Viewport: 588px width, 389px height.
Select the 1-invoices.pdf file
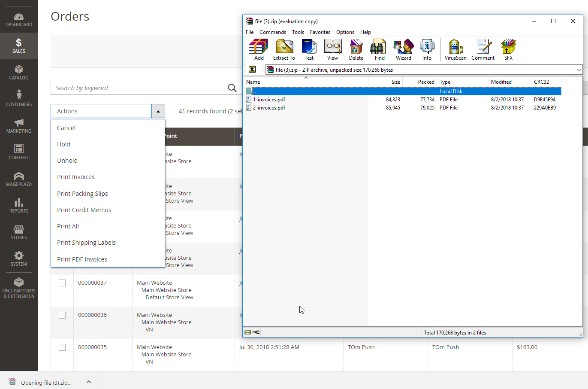[269, 100]
